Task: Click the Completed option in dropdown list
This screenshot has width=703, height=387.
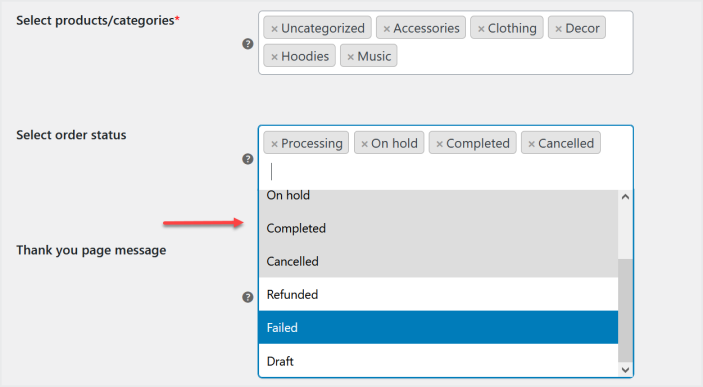Action: click(438, 228)
